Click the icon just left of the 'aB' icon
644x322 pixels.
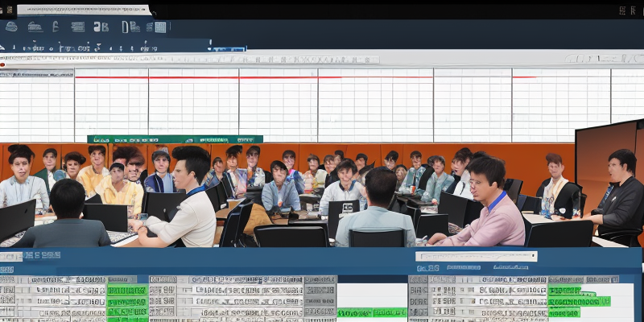coord(77,27)
